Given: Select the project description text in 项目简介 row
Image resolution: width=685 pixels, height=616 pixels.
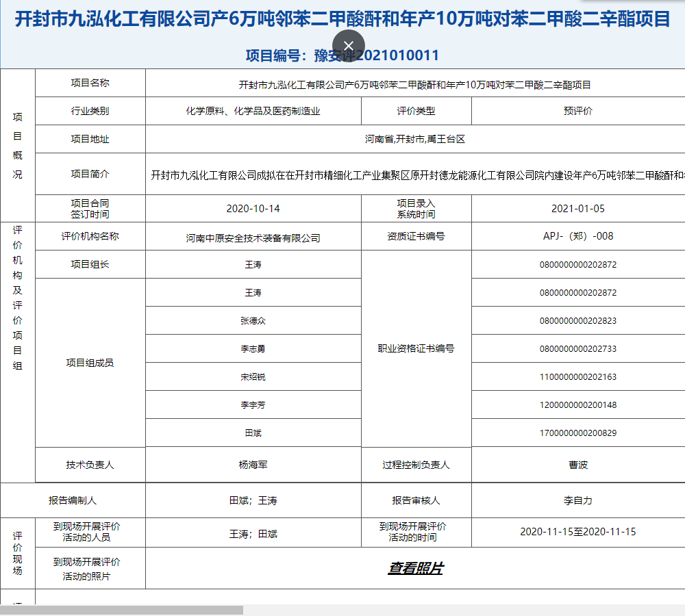Looking at the screenshot, I should [418, 175].
